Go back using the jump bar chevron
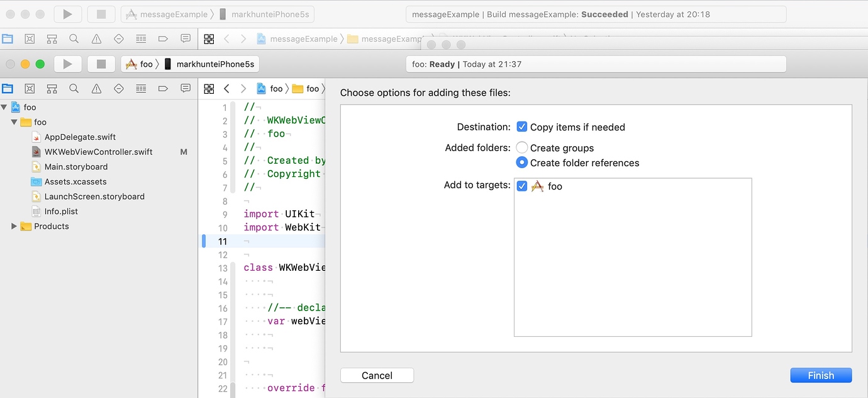868x398 pixels. click(226, 88)
